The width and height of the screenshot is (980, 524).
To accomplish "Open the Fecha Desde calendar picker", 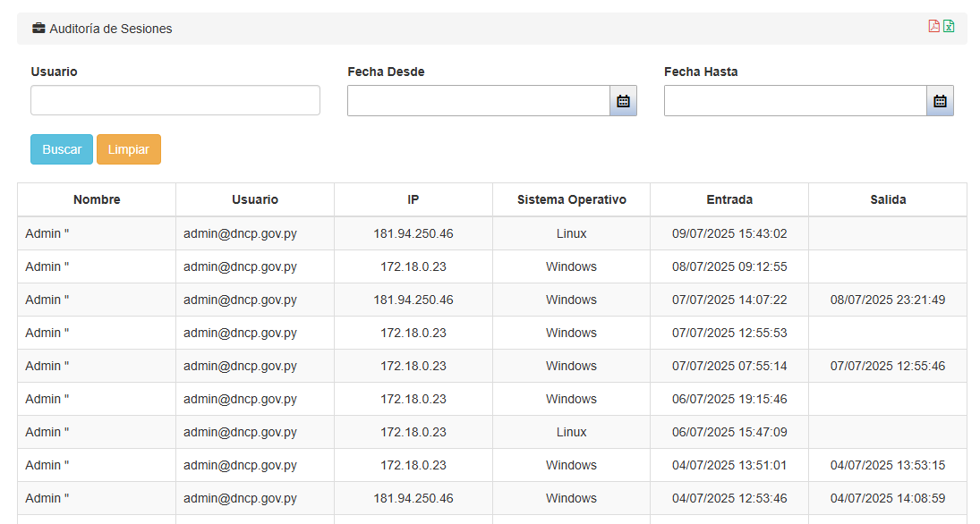I will (623, 101).
